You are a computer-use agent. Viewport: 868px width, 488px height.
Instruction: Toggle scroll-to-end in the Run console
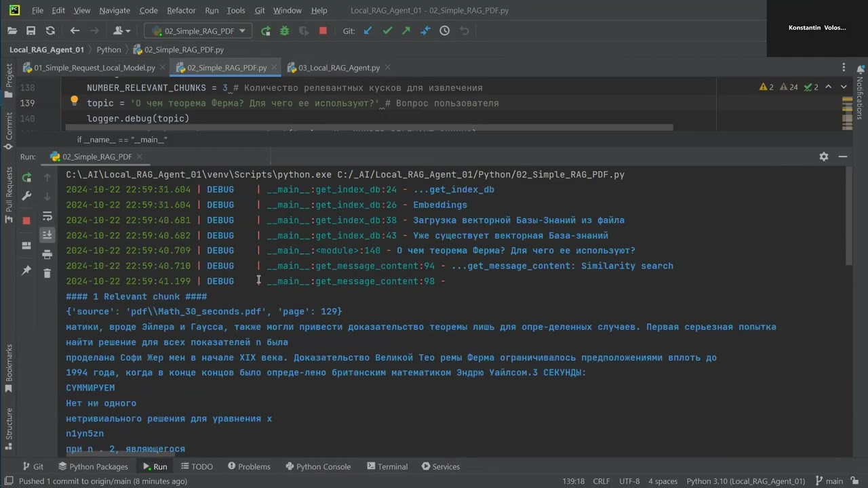click(x=47, y=235)
